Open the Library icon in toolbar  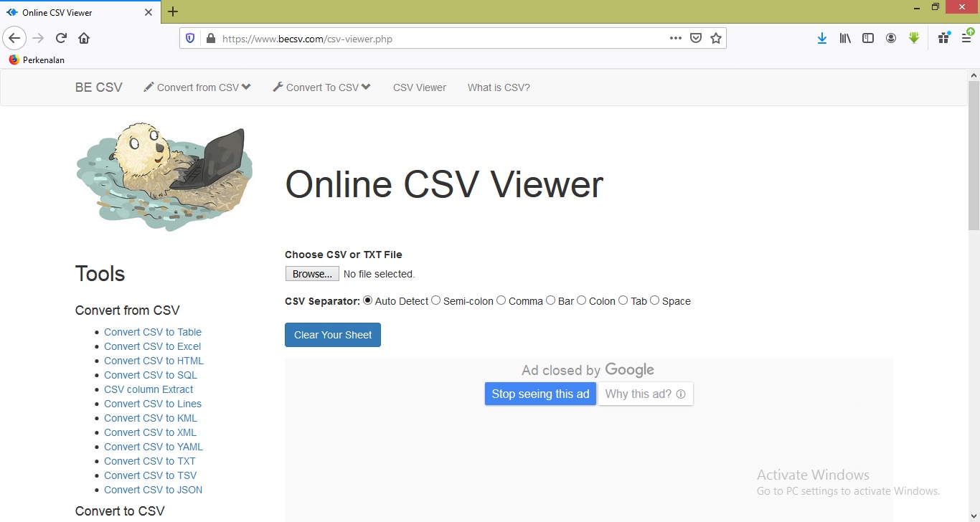(845, 38)
